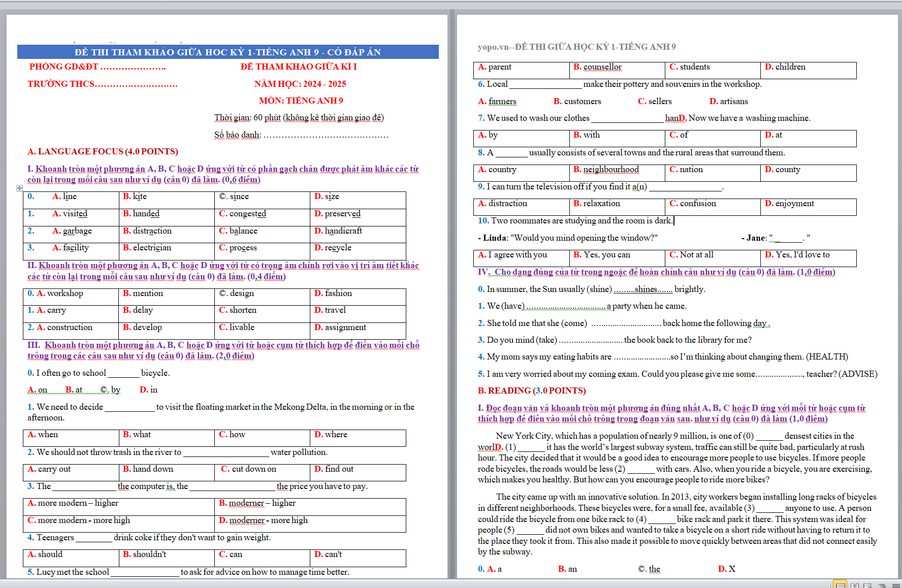Click the 'D. children' answer cell
Viewport: 902px width, 588px height.
tap(809, 71)
